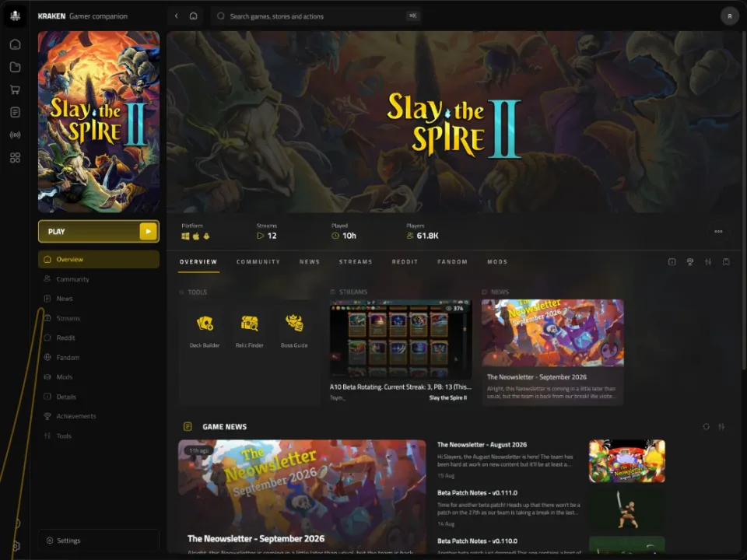Open the streams broadcast icon in rail
This screenshot has width=747, height=560.
pos(16,135)
